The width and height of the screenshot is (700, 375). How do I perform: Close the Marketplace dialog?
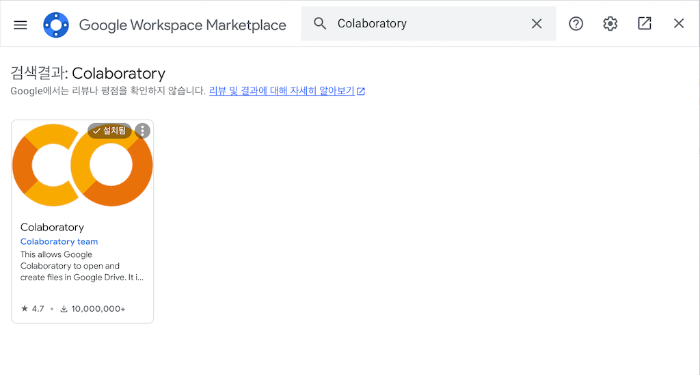(679, 24)
